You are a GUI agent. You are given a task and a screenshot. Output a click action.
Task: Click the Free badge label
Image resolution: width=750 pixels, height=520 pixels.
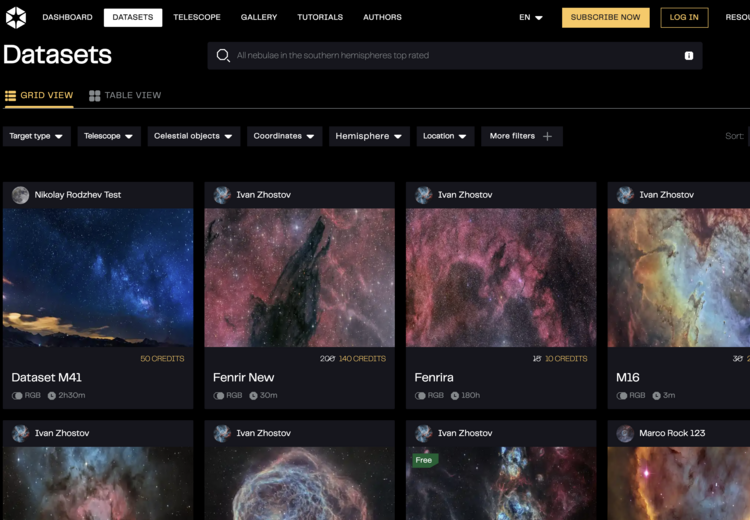click(x=424, y=461)
